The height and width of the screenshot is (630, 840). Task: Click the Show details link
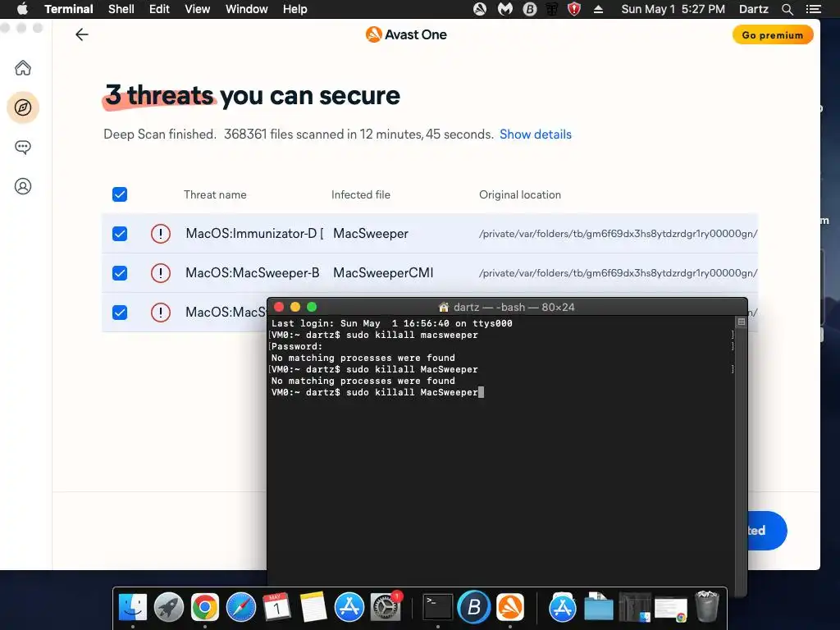pyautogui.click(x=535, y=135)
